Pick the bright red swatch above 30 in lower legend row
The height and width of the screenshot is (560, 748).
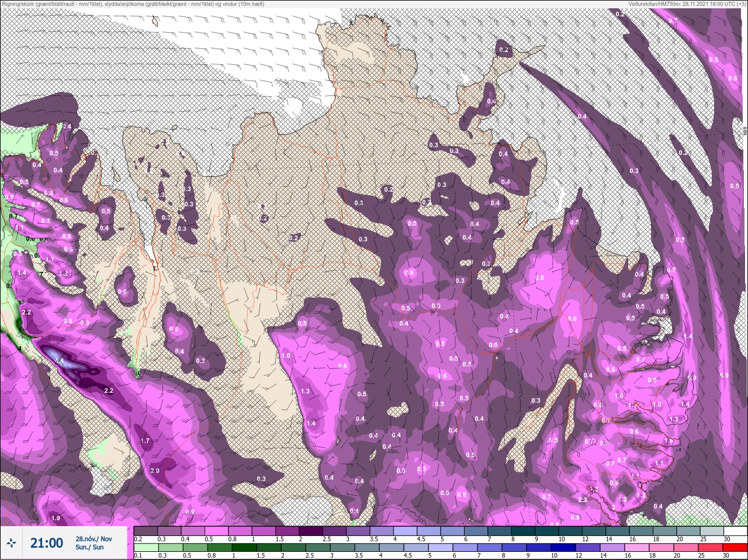735,548
